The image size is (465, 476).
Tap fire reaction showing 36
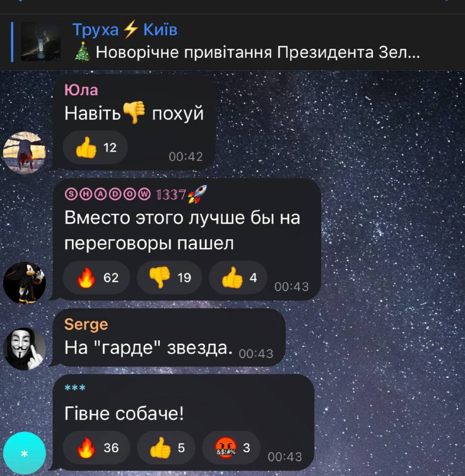point(96,448)
